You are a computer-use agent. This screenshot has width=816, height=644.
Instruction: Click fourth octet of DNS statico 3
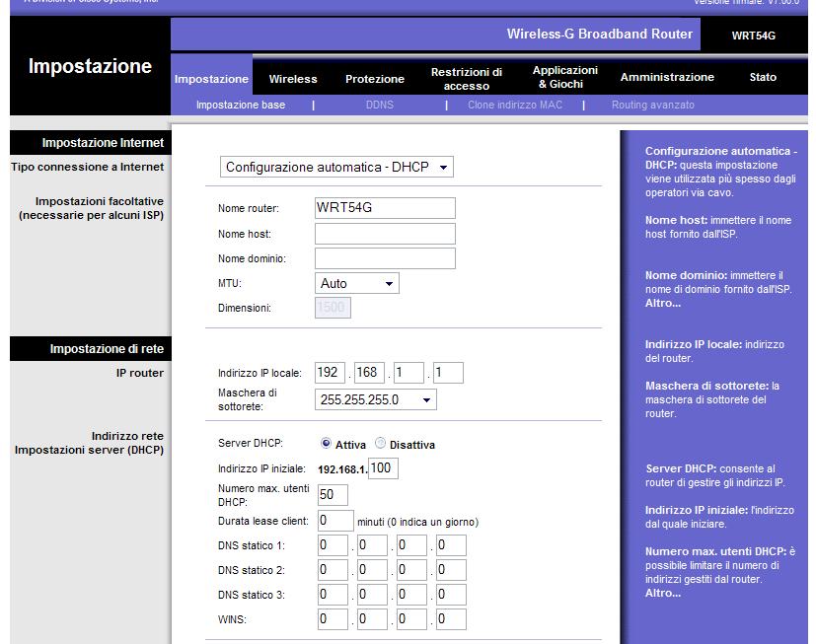451,595
